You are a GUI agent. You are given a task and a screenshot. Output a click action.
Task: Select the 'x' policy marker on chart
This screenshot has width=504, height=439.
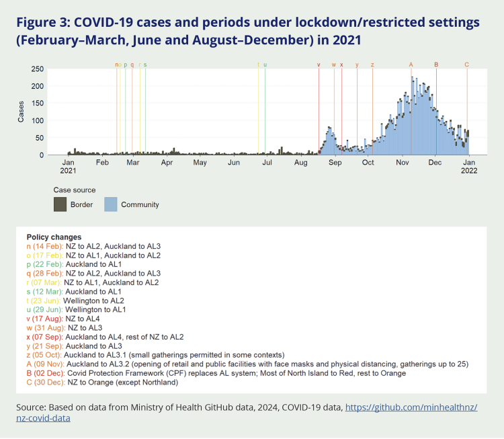pos(341,65)
